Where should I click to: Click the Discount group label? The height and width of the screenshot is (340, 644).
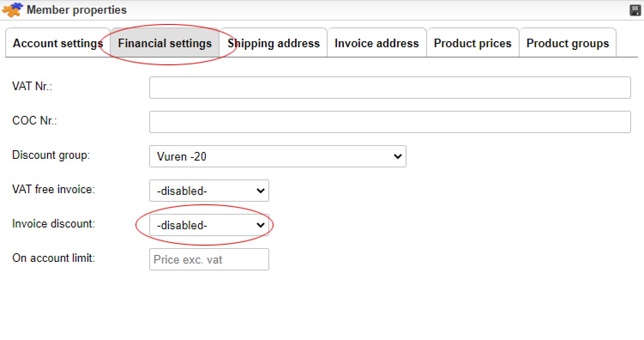51,155
